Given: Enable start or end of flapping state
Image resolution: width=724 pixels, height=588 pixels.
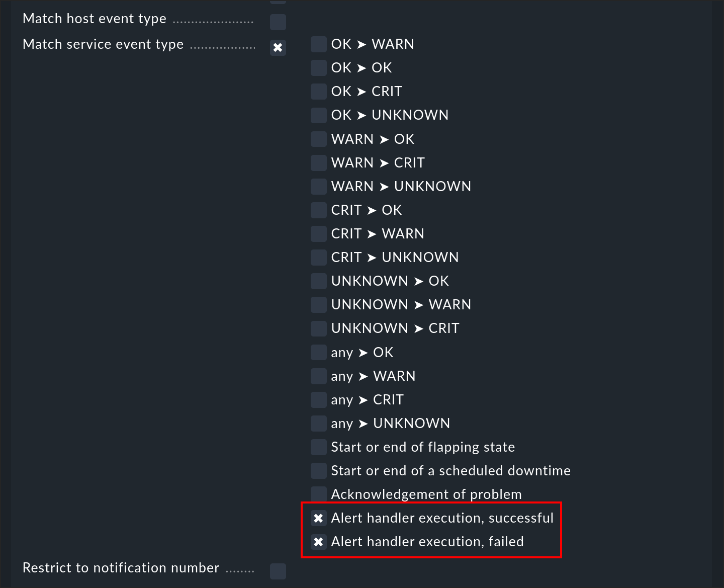Looking at the screenshot, I should pyautogui.click(x=318, y=447).
